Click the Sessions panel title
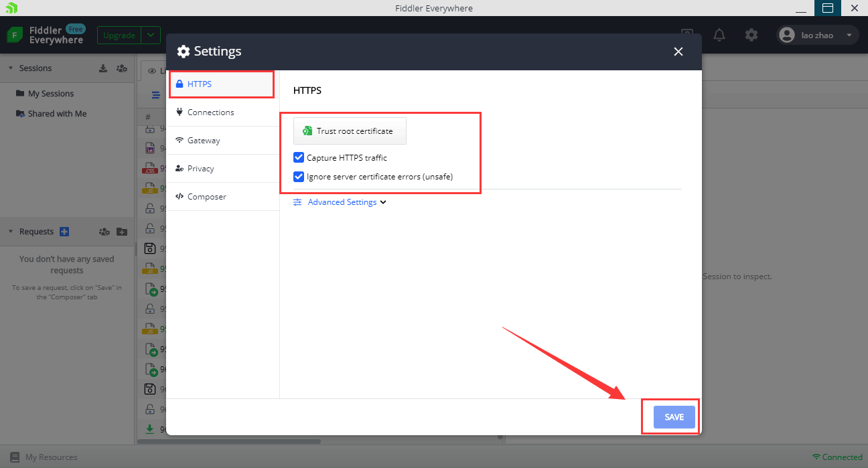The image size is (868, 468). point(35,68)
